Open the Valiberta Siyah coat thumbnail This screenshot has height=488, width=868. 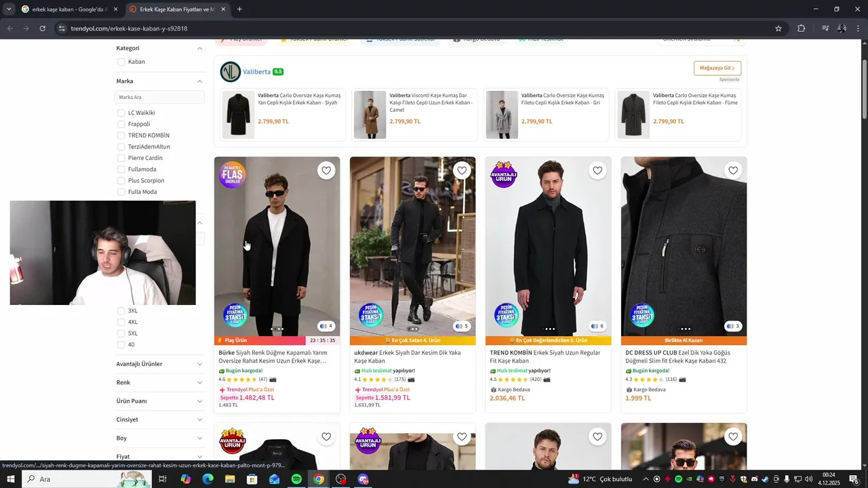coord(238,115)
